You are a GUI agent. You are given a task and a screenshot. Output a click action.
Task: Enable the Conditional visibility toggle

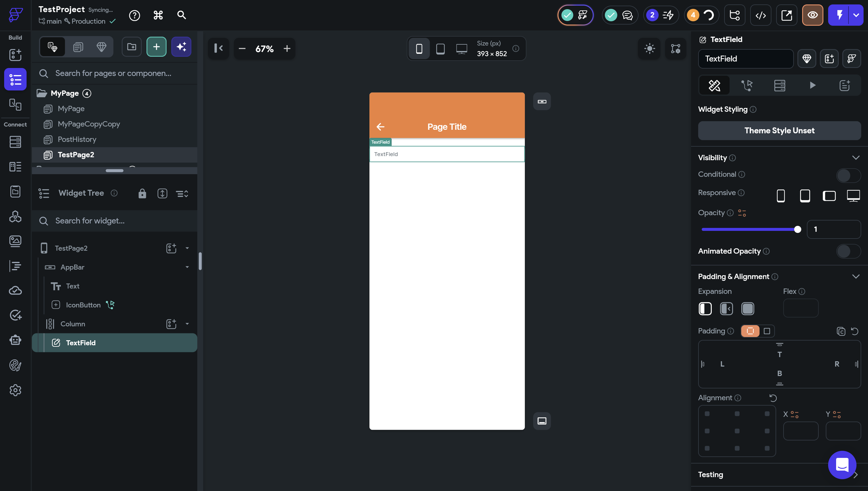[848, 175]
